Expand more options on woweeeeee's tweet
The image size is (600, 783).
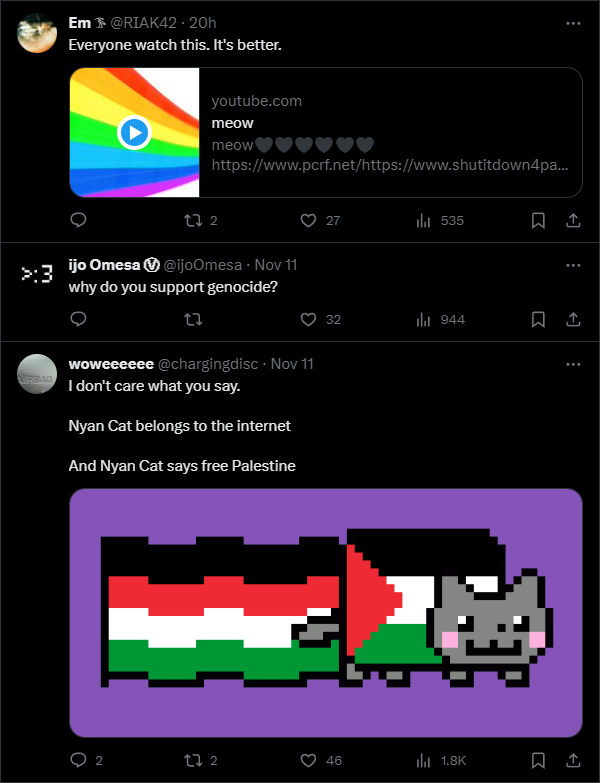click(573, 365)
